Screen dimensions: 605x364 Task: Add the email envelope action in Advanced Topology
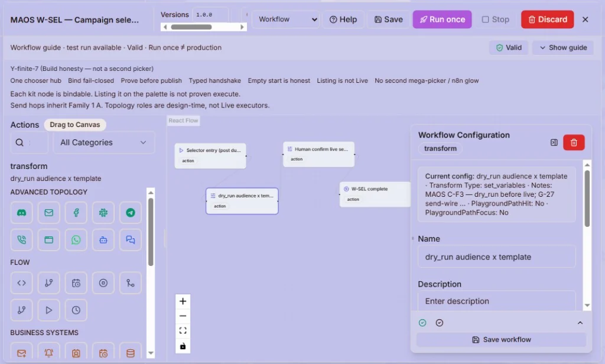[48, 213]
